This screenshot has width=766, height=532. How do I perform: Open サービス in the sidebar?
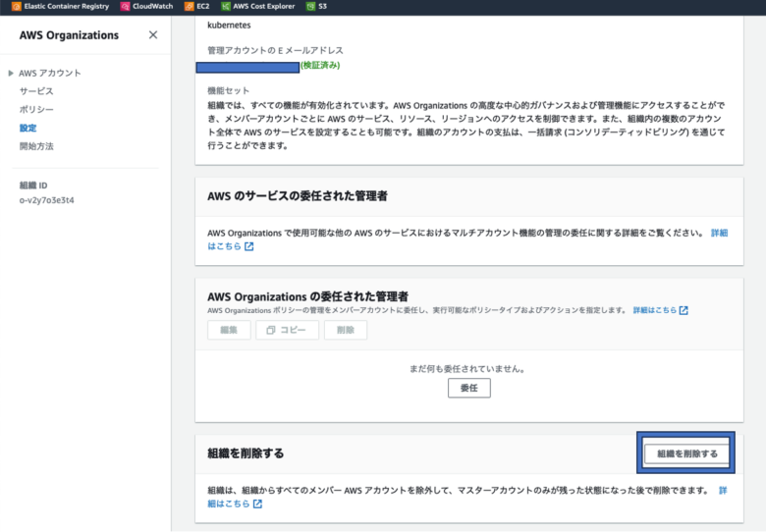36,91
